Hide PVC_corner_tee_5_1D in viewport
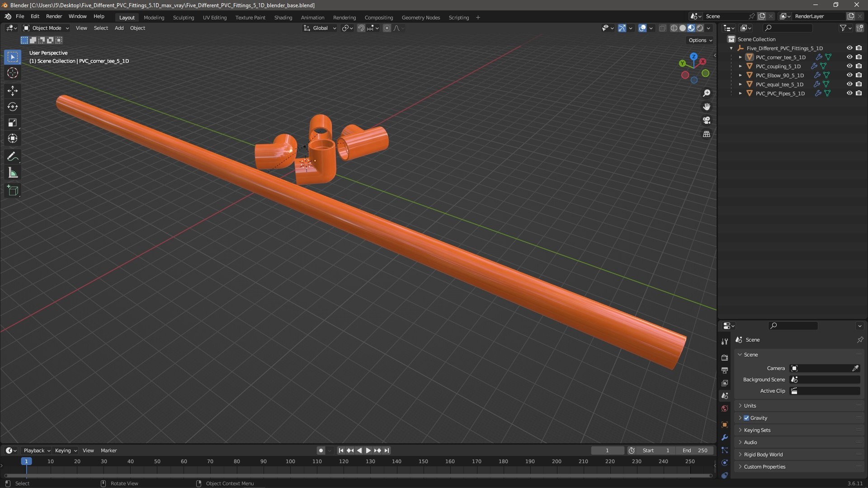Viewport: 868px width, 488px height. (x=849, y=57)
